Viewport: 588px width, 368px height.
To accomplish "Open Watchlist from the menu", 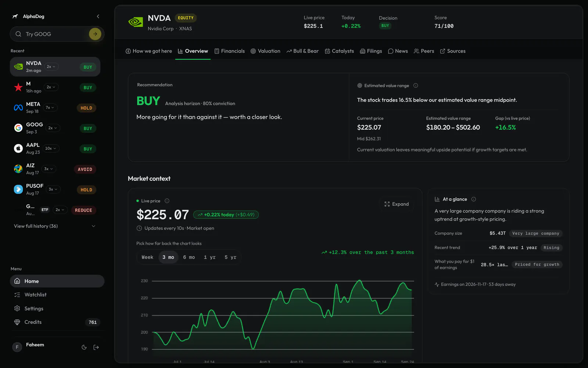I will coord(57,295).
